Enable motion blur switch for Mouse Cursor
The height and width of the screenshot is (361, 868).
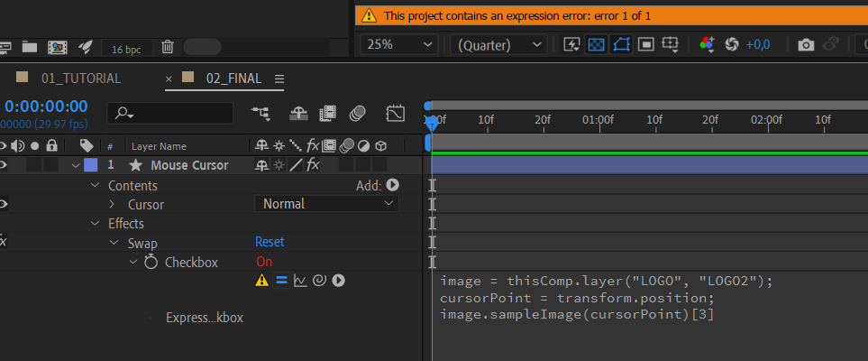pyautogui.click(x=346, y=164)
